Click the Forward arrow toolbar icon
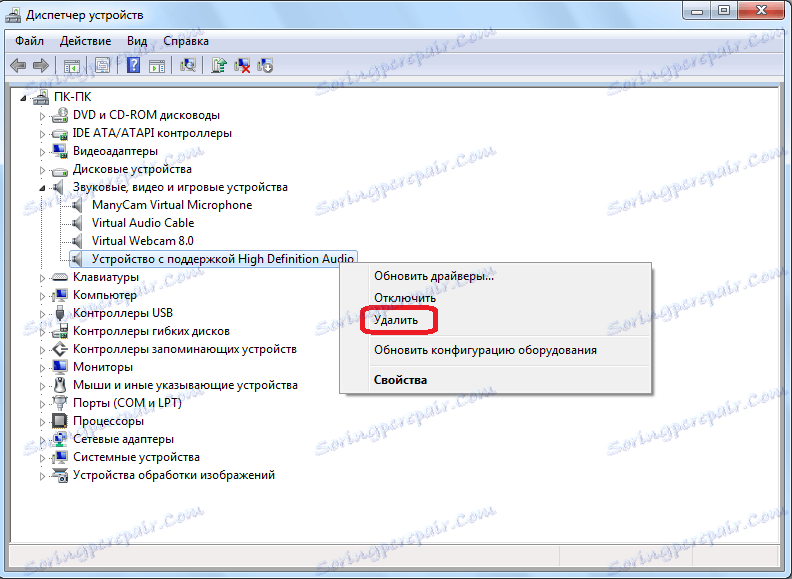 tap(40, 65)
